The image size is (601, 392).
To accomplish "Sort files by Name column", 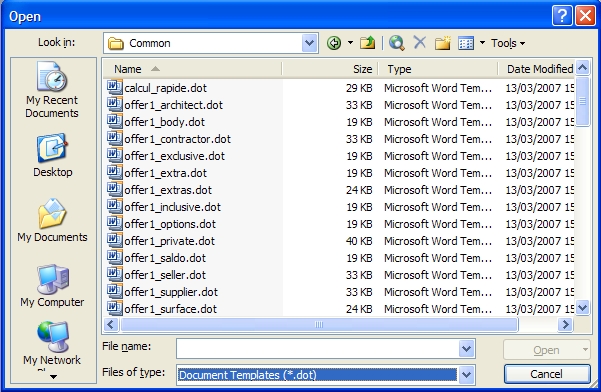I will point(192,69).
